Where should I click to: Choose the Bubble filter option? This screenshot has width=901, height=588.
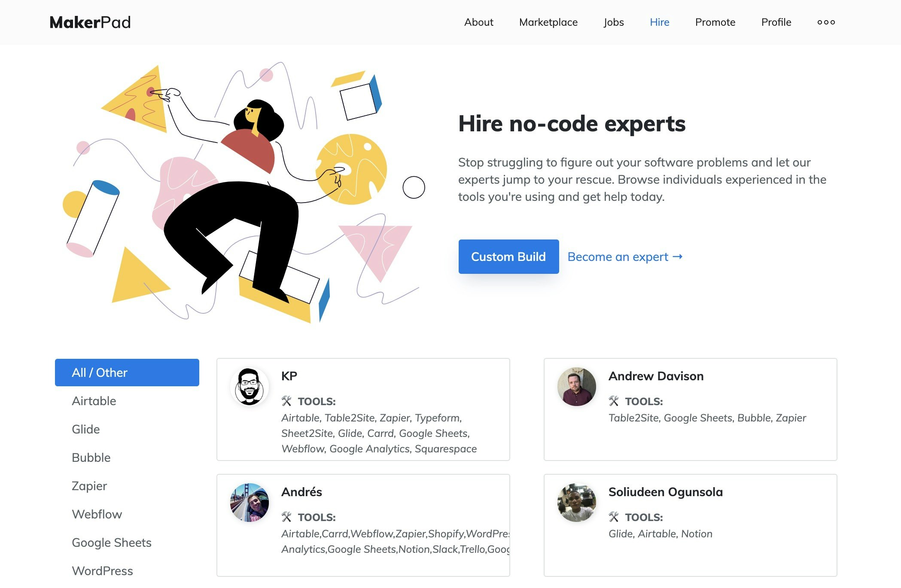[91, 458]
